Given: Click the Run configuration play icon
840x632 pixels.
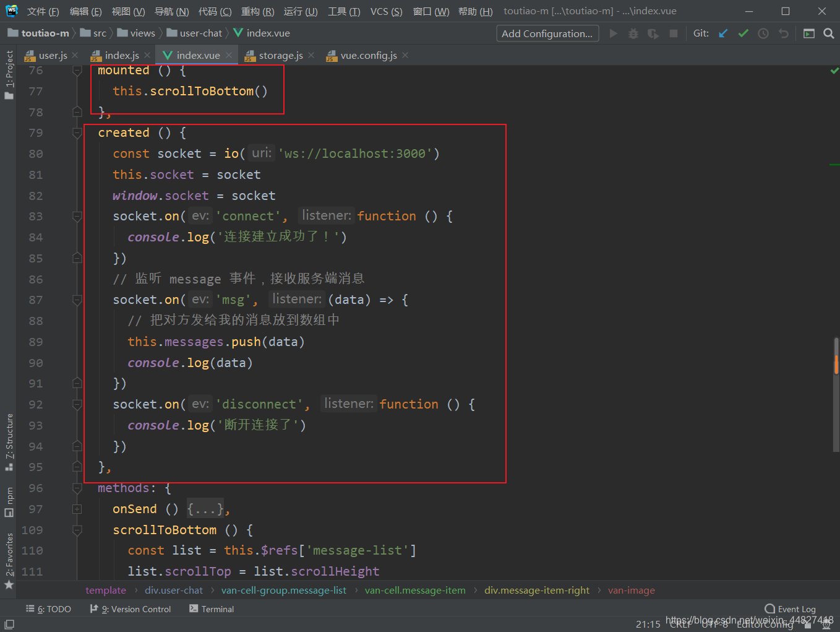Looking at the screenshot, I should (613, 33).
